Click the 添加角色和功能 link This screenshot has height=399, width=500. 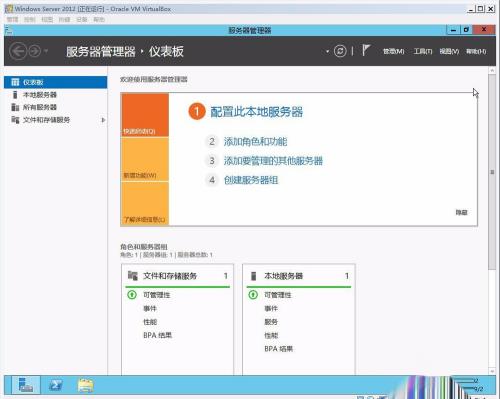[x=255, y=142]
